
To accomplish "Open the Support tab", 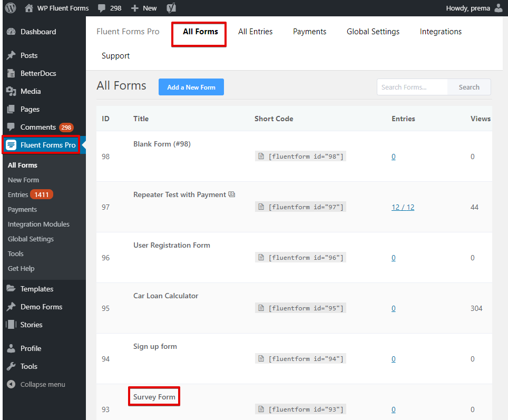I will pyautogui.click(x=115, y=56).
